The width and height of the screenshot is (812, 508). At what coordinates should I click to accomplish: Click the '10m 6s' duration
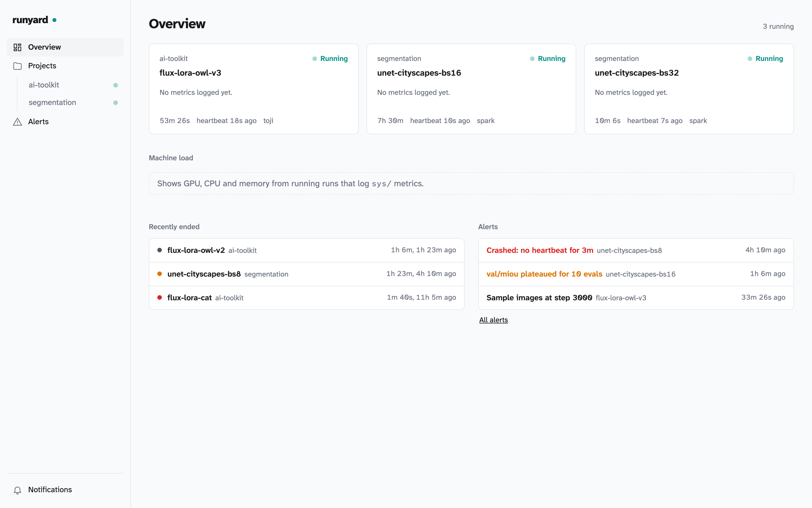click(x=607, y=121)
